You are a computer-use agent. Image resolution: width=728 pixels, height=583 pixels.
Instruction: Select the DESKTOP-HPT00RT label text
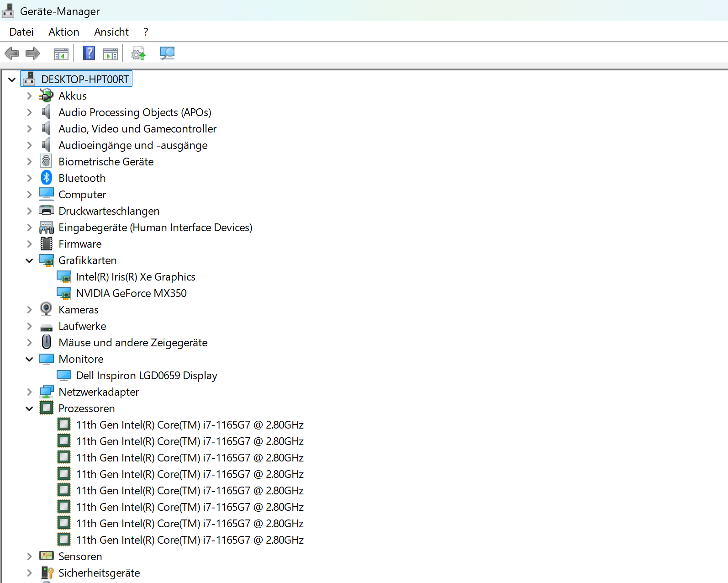point(85,79)
